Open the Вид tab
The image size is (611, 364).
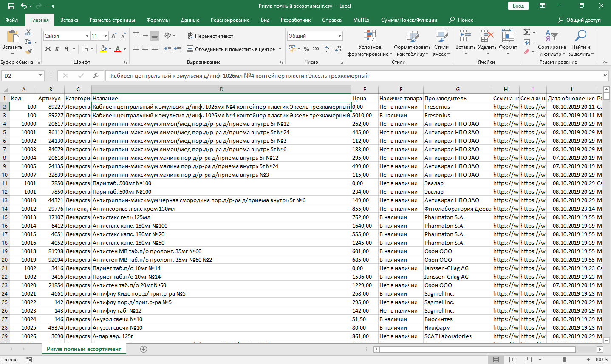tap(265, 20)
